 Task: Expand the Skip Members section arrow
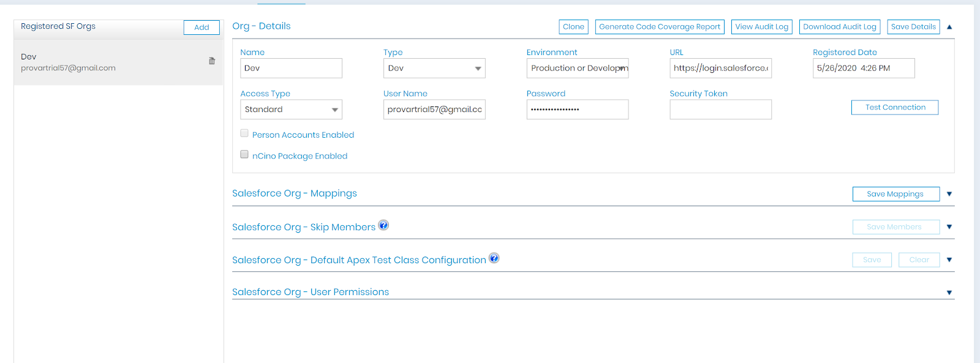coord(949,227)
